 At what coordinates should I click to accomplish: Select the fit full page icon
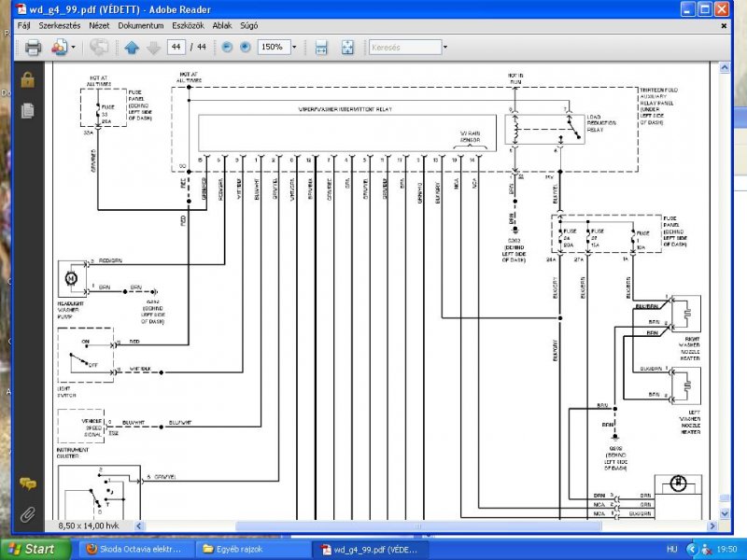(347, 48)
